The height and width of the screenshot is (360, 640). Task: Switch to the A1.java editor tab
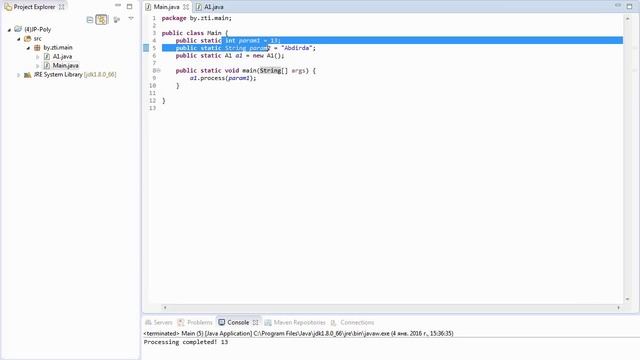click(x=213, y=7)
